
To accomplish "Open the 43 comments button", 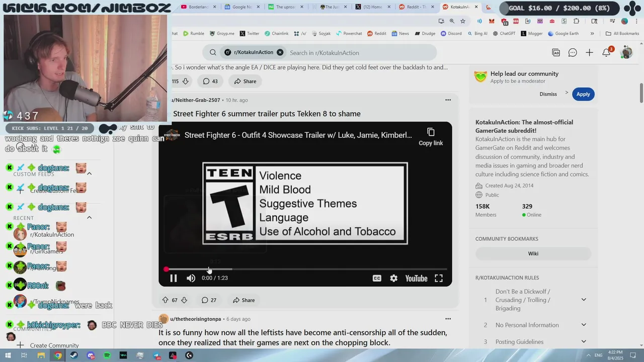I will click(x=210, y=81).
